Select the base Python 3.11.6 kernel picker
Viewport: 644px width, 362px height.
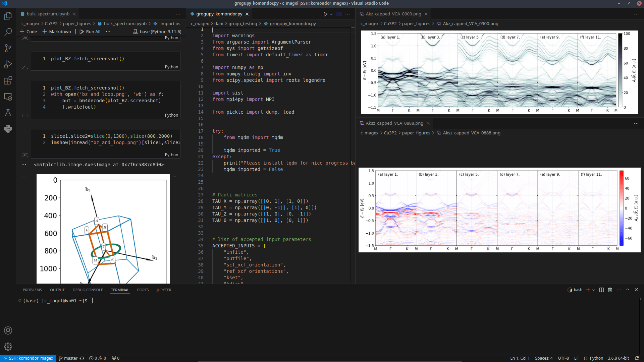coord(157,32)
